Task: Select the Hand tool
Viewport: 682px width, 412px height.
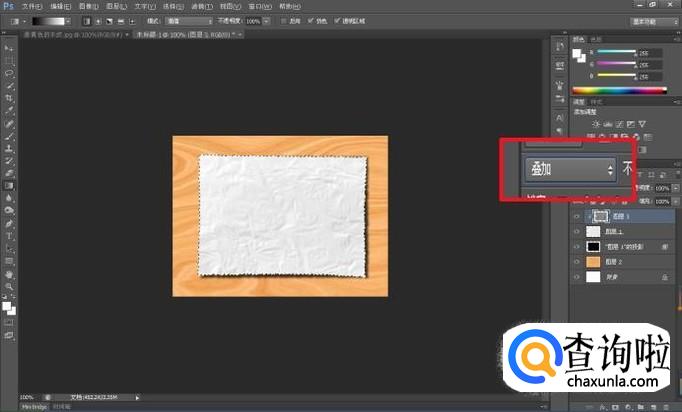Action: (x=9, y=272)
